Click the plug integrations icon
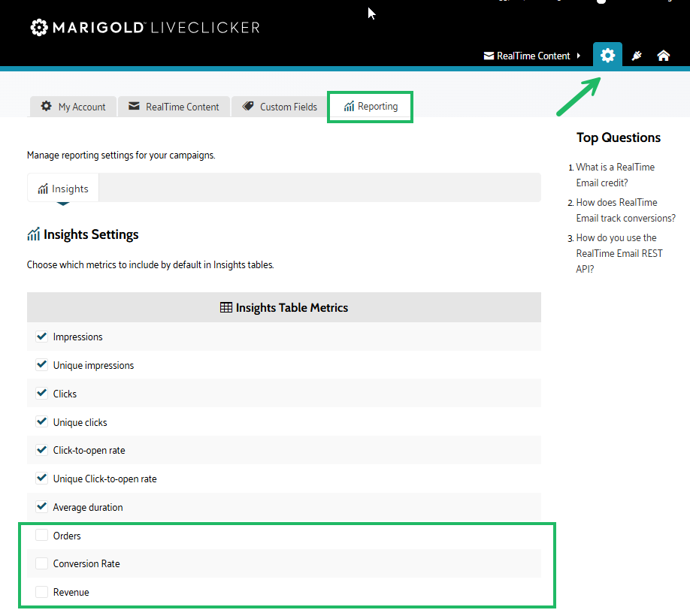Image resolution: width=690 pixels, height=616 pixels. coord(637,56)
